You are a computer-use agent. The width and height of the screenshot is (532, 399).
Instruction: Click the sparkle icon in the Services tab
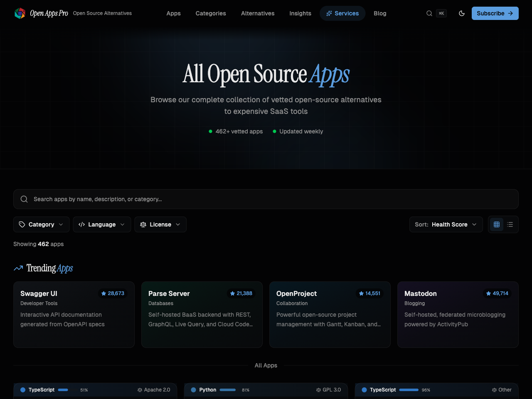pyautogui.click(x=329, y=13)
